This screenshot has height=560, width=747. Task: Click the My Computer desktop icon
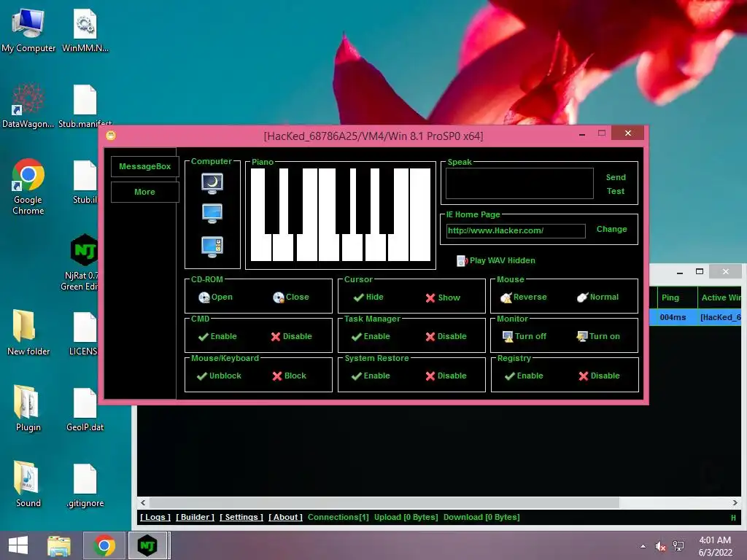(x=28, y=31)
